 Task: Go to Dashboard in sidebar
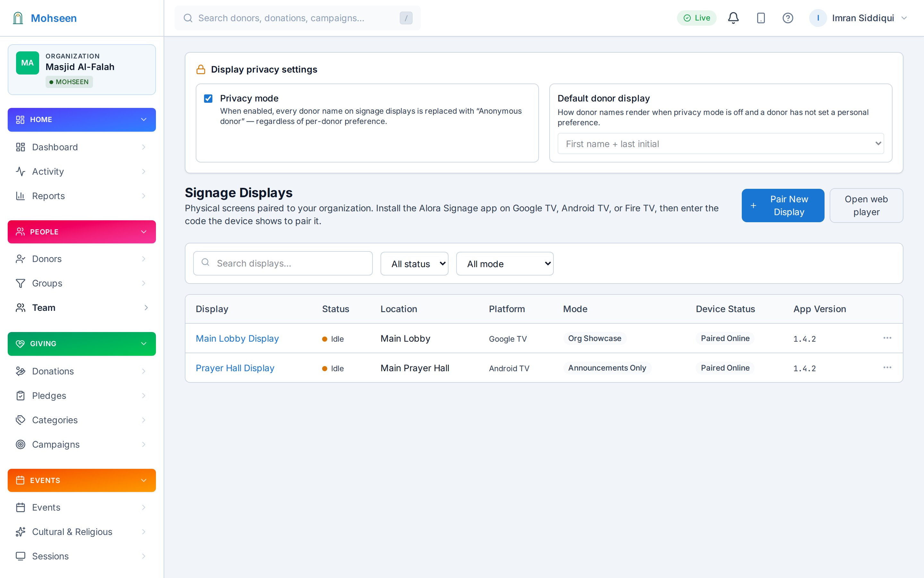(x=82, y=147)
